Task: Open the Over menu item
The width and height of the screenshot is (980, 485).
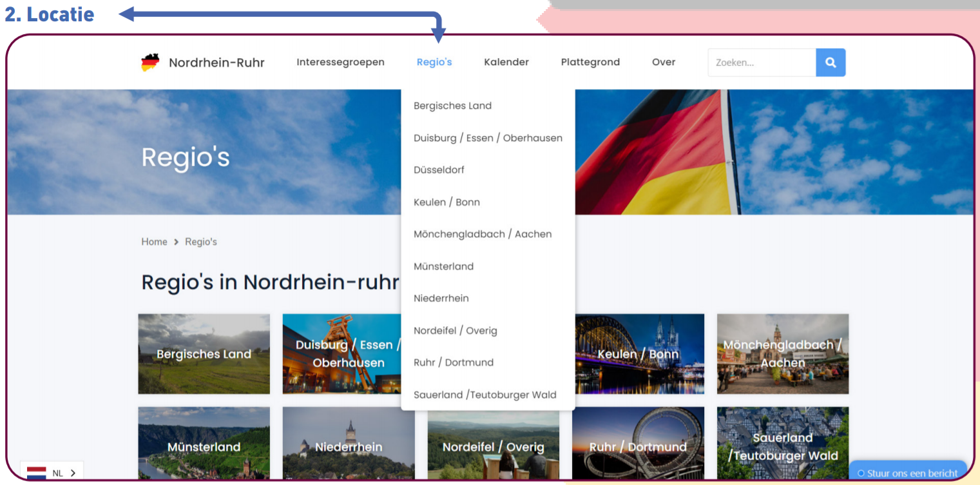Action: (664, 63)
